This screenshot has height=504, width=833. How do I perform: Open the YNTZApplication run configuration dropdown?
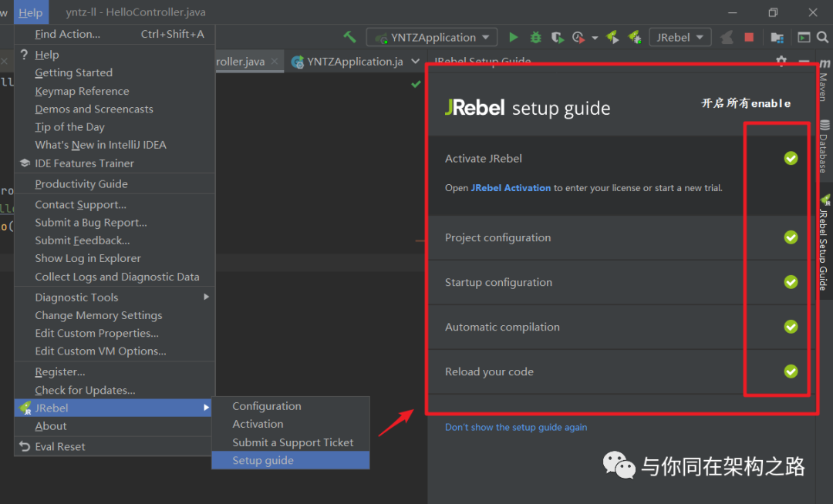point(432,37)
